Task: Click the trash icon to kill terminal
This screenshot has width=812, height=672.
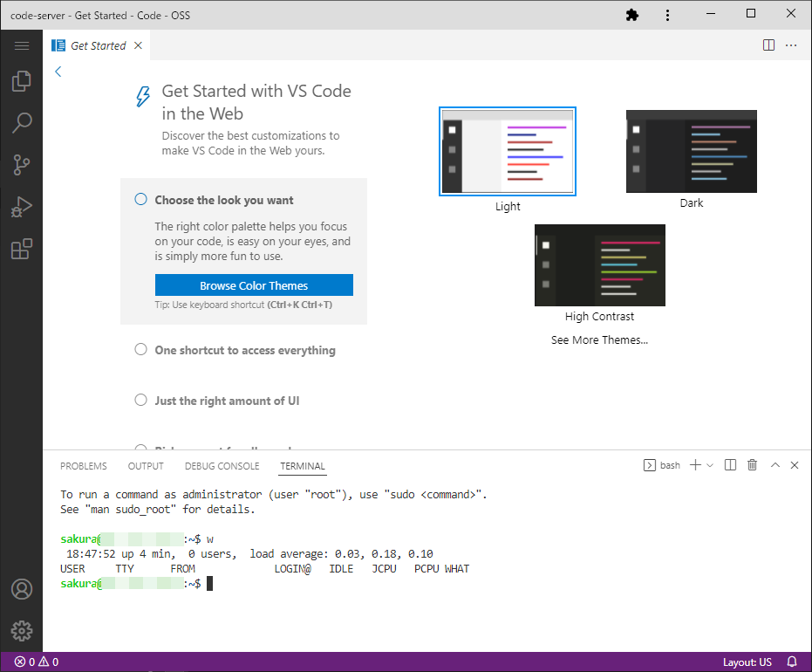Action: pyautogui.click(x=752, y=465)
